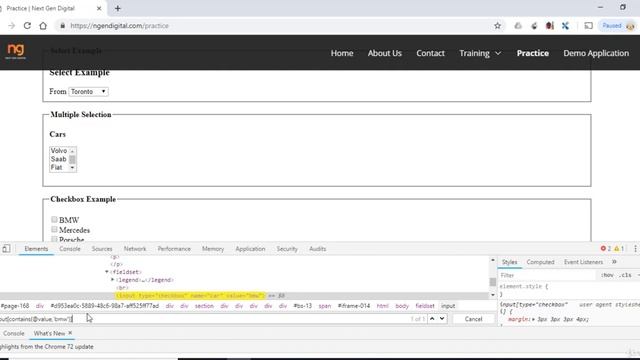Image resolution: width=640 pixels, height=360 pixels.
Task: Open the Security tab
Action: pyautogui.click(x=287, y=249)
